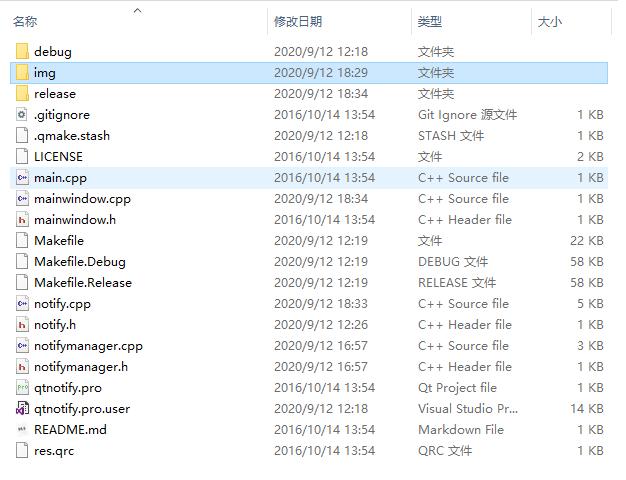
Task: Click the .gitignore gear file icon
Action: [x=22, y=115]
